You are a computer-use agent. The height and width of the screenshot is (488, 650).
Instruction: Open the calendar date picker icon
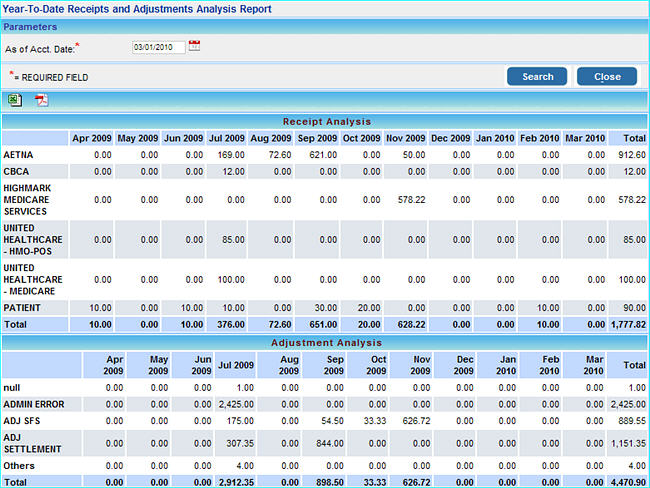coord(195,46)
